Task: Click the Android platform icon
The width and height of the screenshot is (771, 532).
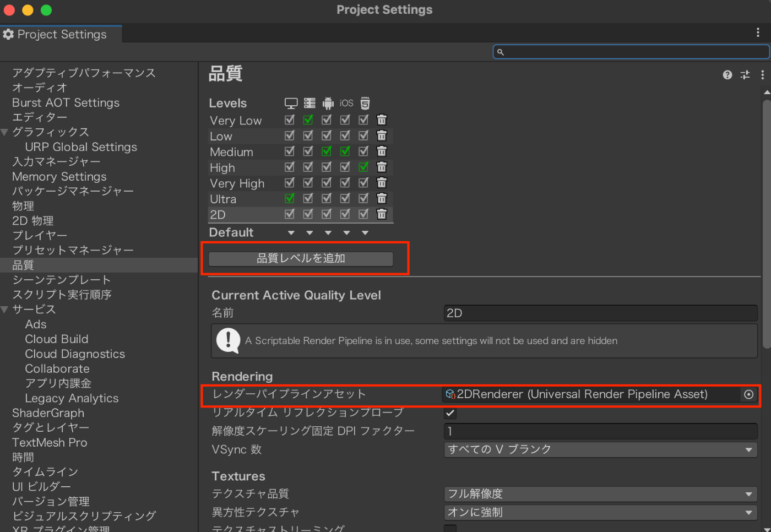Action: pos(328,103)
